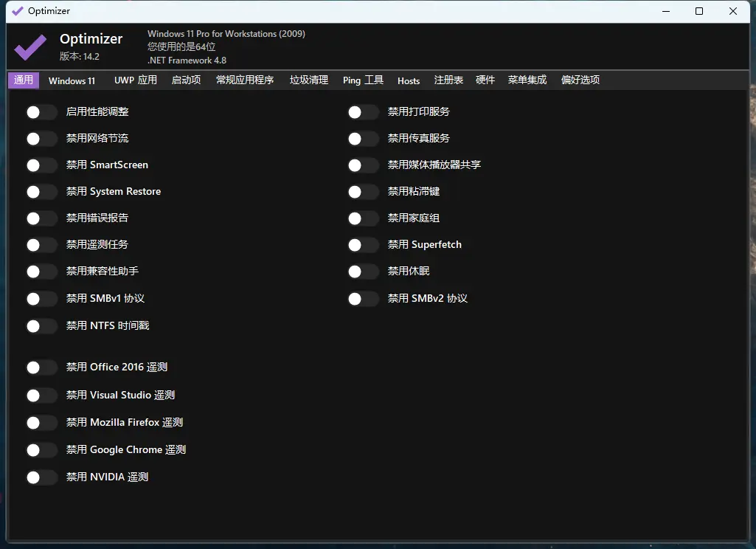756x549 pixels.
Task: Click Windows 11 Pro for Workstations text
Action: [226, 34]
